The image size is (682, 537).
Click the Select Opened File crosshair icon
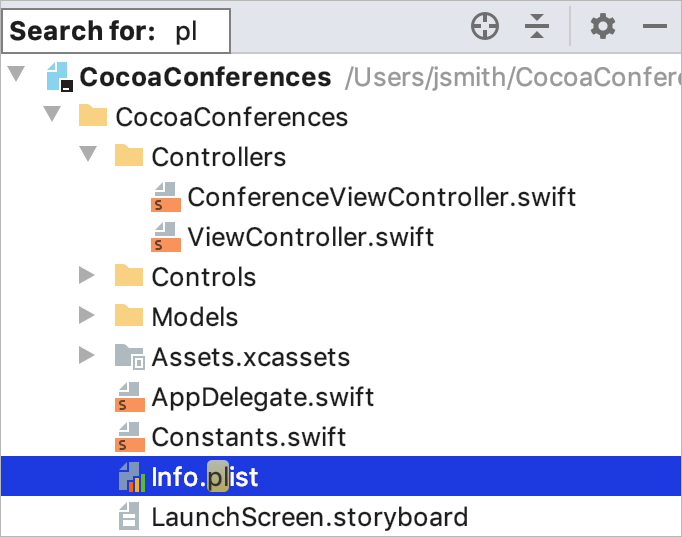point(485,26)
